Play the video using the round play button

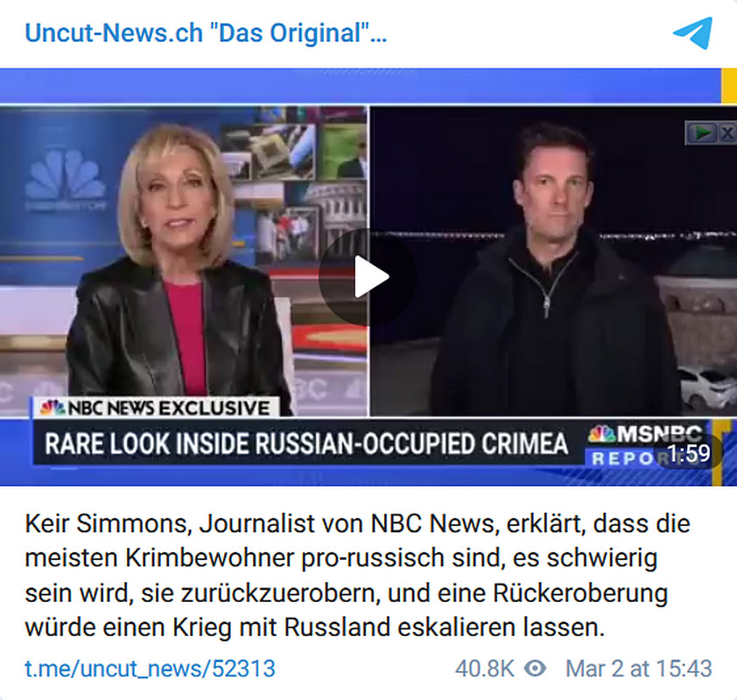pyautogui.click(x=368, y=277)
